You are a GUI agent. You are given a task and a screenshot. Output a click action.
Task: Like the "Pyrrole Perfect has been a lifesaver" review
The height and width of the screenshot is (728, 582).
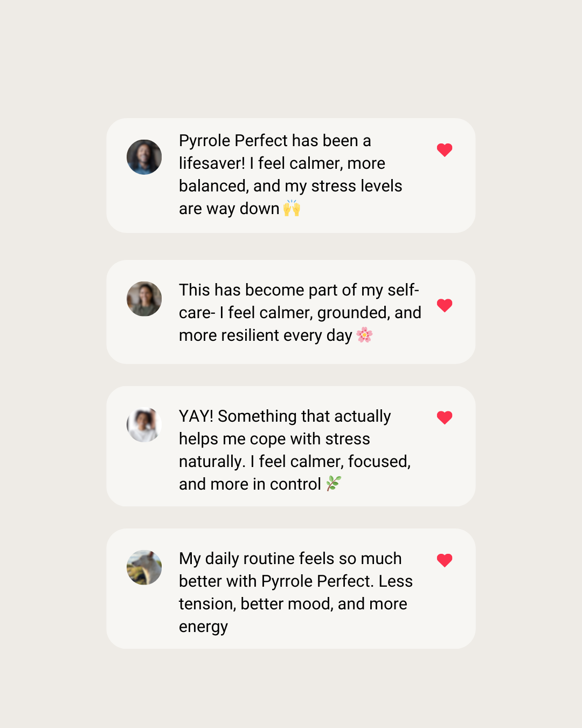point(445,150)
